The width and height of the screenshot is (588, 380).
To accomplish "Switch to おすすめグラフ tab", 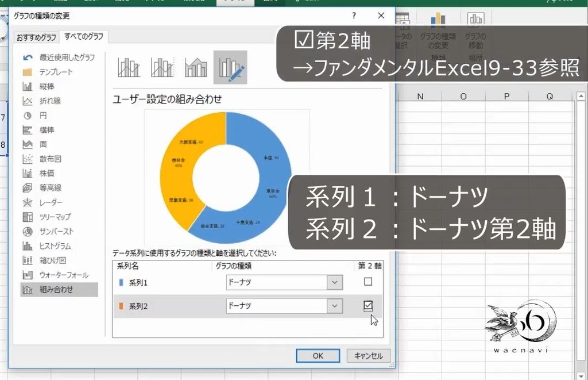I will pos(36,37).
